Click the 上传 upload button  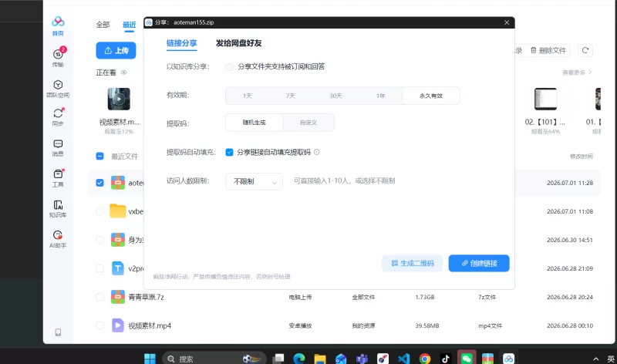tap(116, 50)
